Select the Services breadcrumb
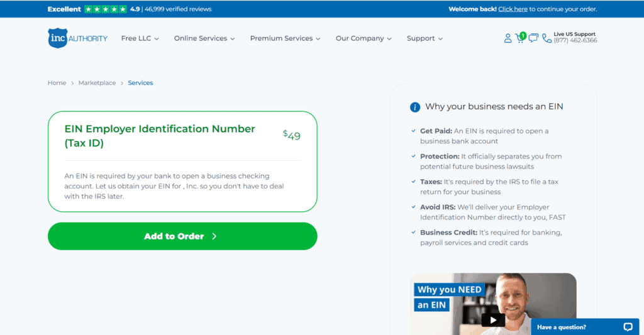 (x=140, y=83)
